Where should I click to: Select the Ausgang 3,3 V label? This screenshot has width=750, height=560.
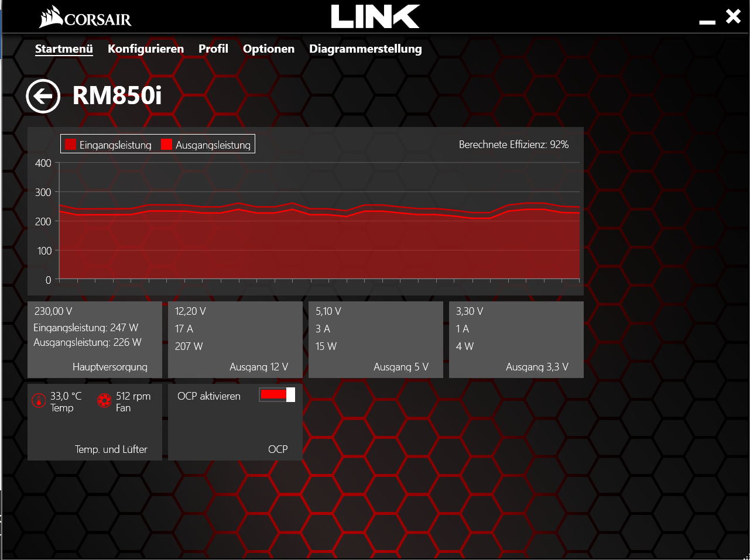point(537,367)
